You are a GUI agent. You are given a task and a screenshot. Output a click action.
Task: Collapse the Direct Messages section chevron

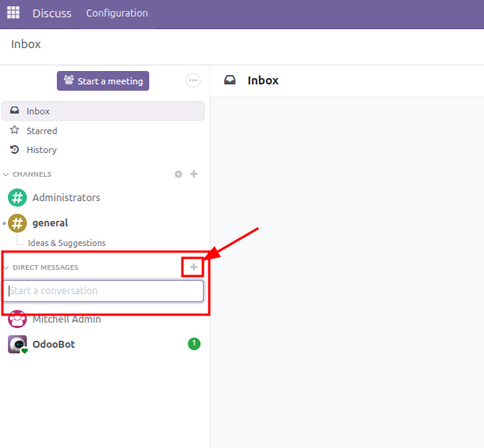click(6, 267)
